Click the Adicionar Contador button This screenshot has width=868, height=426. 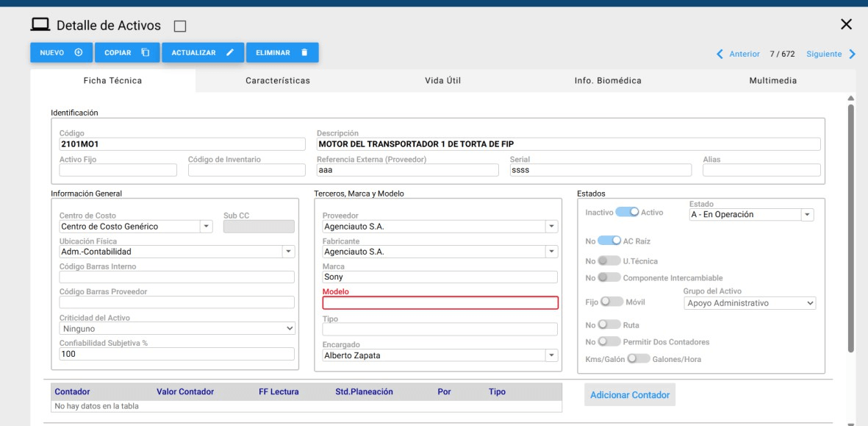[630, 395]
